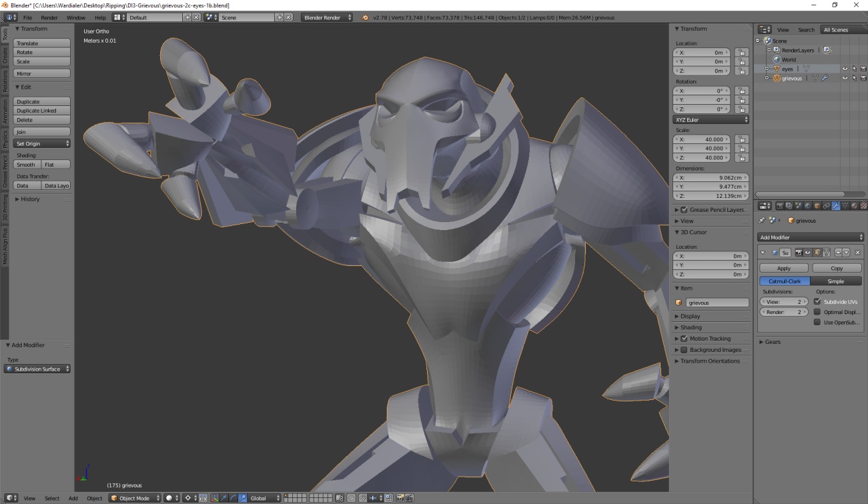The image size is (868, 504).
Task: Open the XYZ Euler rotation mode dropdown
Action: coord(711,120)
